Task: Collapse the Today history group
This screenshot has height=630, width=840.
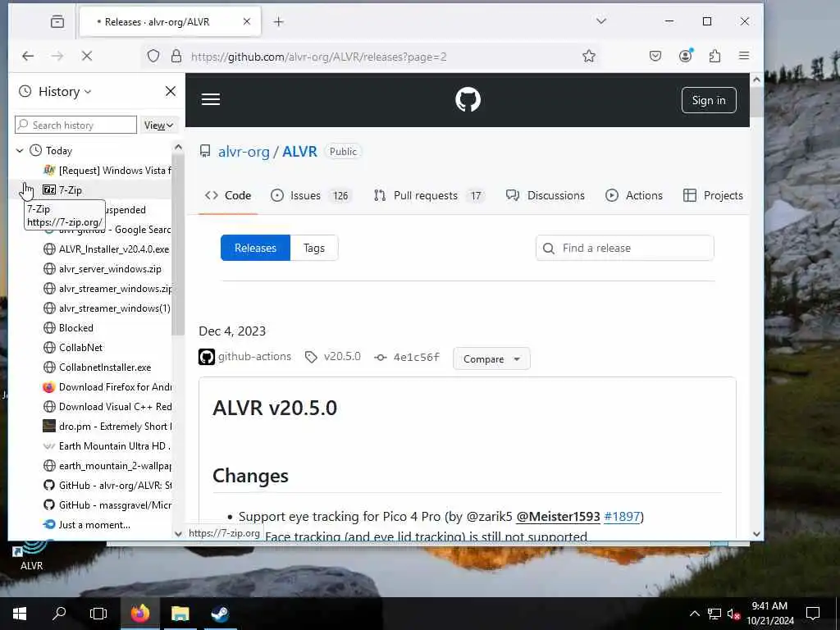Action: (20, 151)
